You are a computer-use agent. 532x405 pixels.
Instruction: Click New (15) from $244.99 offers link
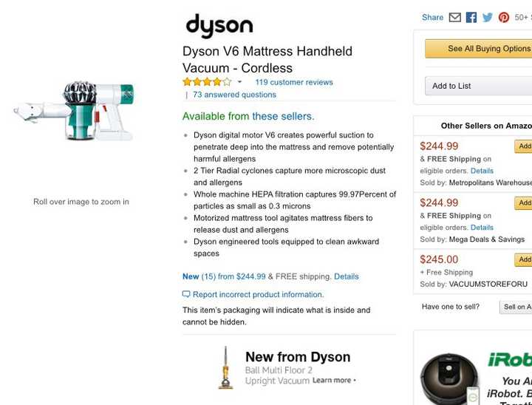[x=224, y=276]
